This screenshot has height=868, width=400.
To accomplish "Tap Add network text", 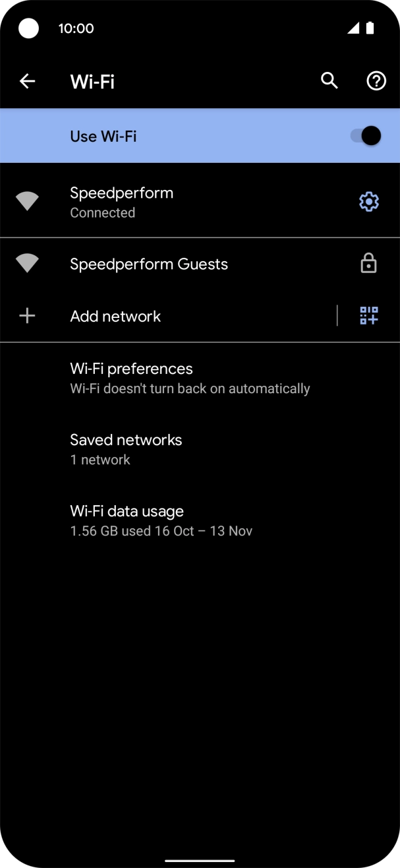I will [115, 317].
